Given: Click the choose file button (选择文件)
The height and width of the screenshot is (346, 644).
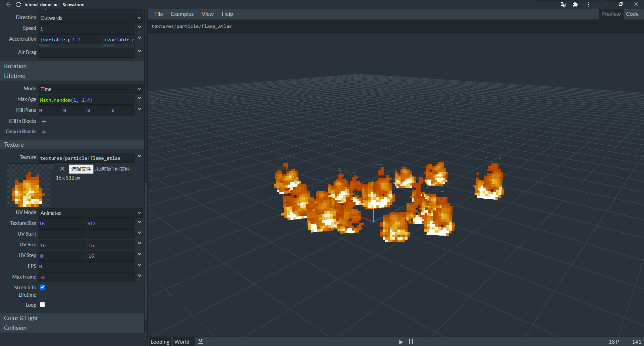Looking at the screenshot, I should [x=81, y=169].
